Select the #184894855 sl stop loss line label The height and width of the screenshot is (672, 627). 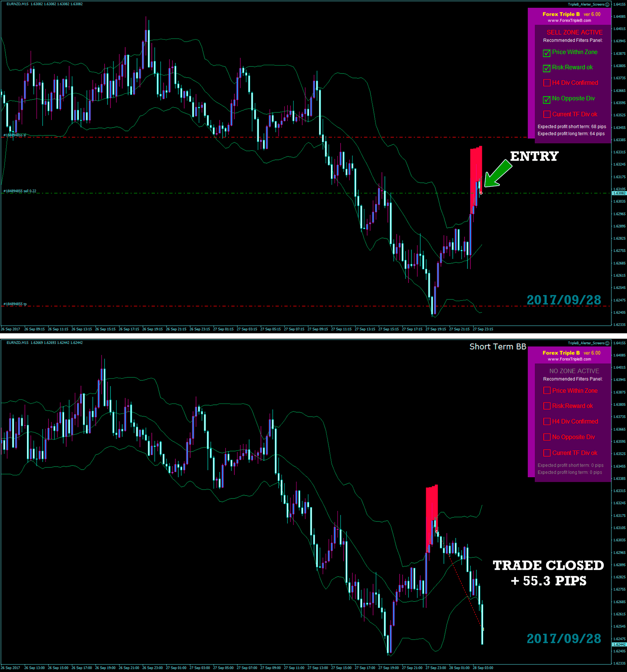pos(14,135)
